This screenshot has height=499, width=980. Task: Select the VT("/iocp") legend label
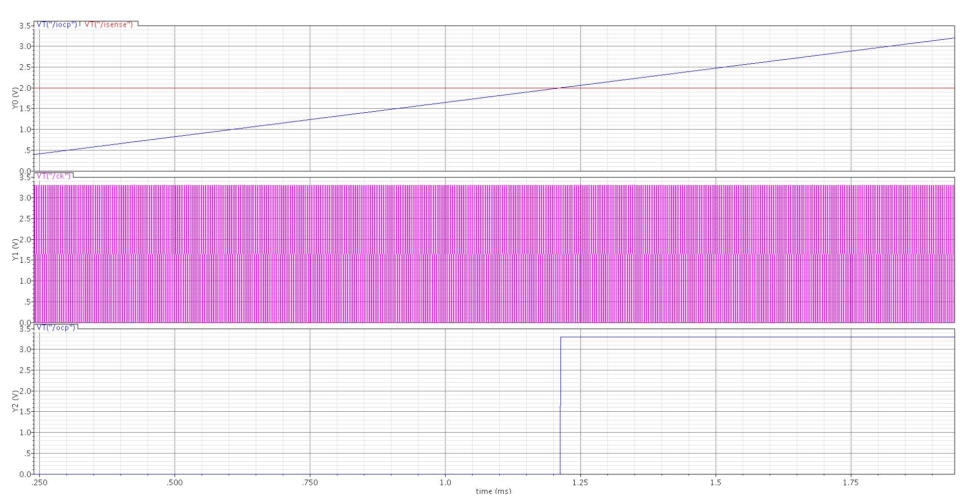point(57,24)
